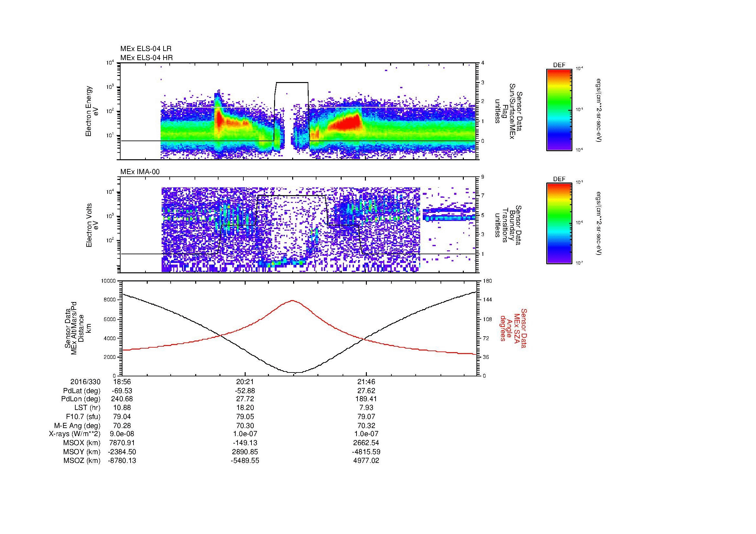Click the top DEF color bar for the electron panel
This screenshot has height=534, width=756.
[559, 110]
